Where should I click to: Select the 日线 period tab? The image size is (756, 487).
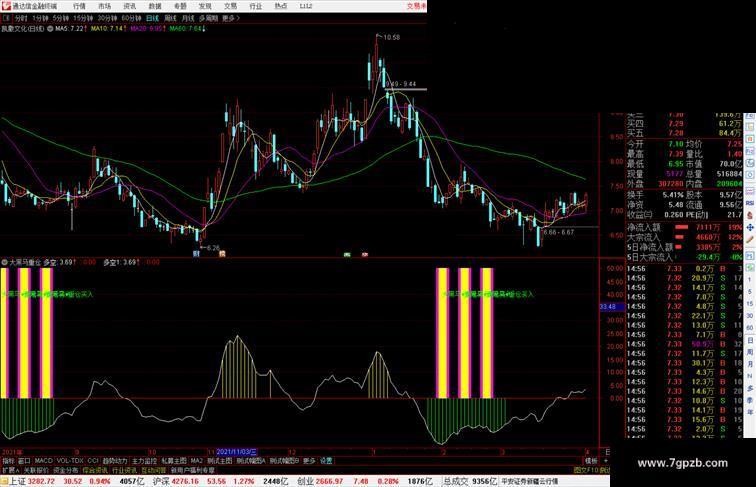pos(152,18)
